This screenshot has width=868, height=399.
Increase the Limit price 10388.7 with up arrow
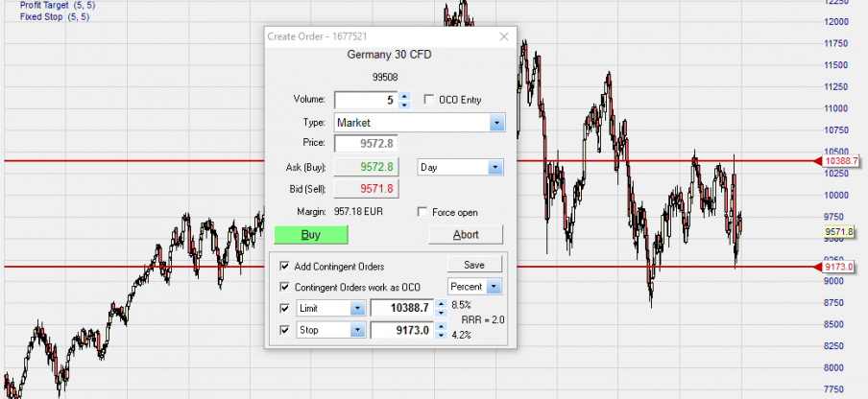click(x=441, y=303)
